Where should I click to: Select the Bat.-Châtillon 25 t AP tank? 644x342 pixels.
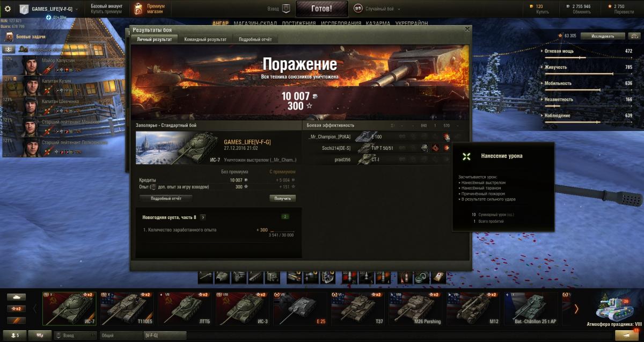click(531, 308)
